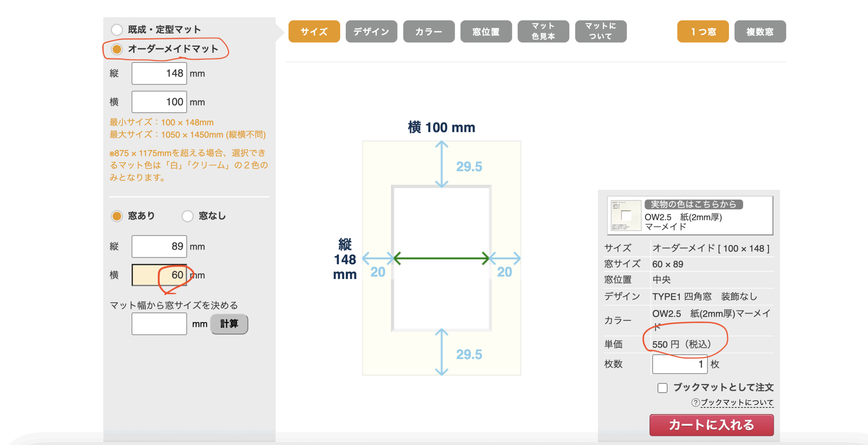Select the オーダーメイドマット radio option
The width and height of the screenshot is (868, 445).
[117, 49]
